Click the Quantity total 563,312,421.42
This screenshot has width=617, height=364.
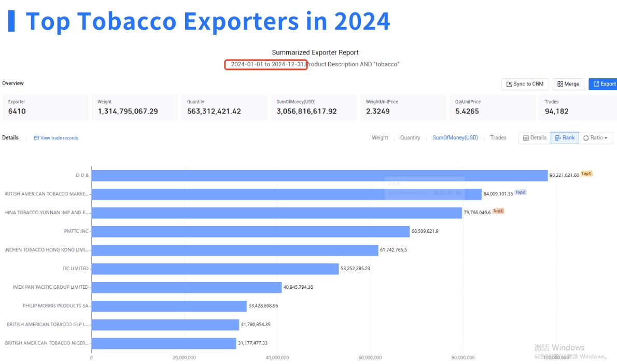click(214, 111)
